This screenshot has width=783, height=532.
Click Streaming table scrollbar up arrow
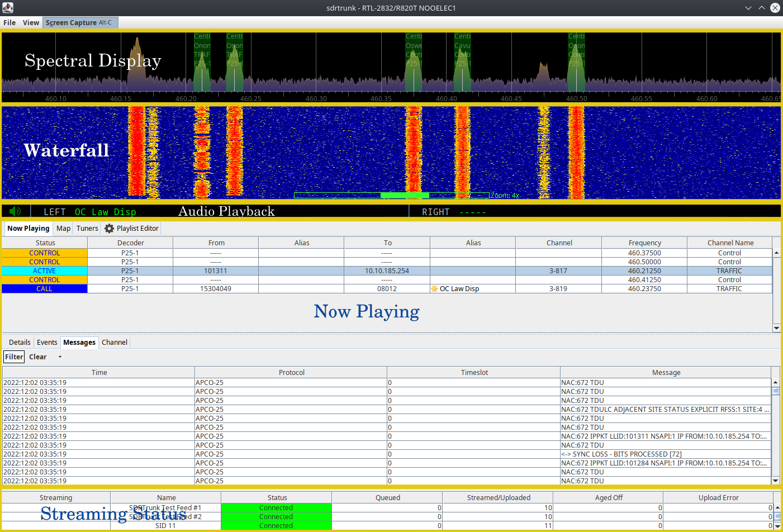click(x=777, y=508)
